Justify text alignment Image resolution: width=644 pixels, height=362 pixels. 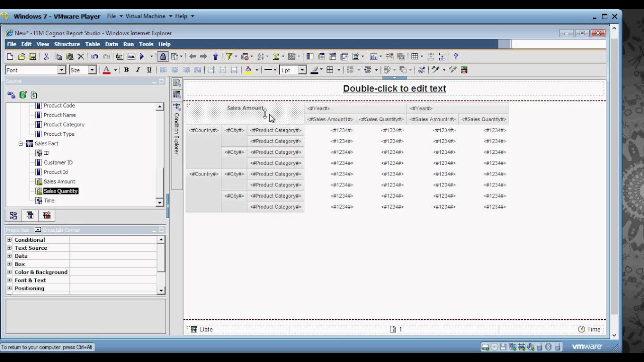(x=198, y=70)
